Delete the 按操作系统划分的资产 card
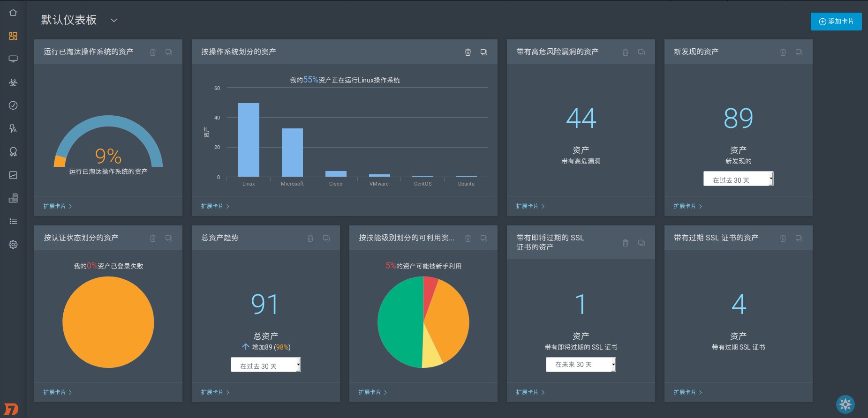The height and width of the screenshot is (418, 868). point(468,52)
